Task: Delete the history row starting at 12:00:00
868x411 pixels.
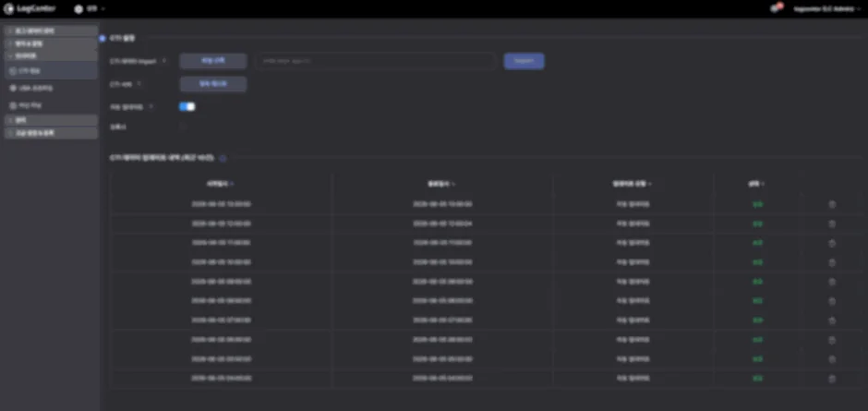Action: pos(831,224)
